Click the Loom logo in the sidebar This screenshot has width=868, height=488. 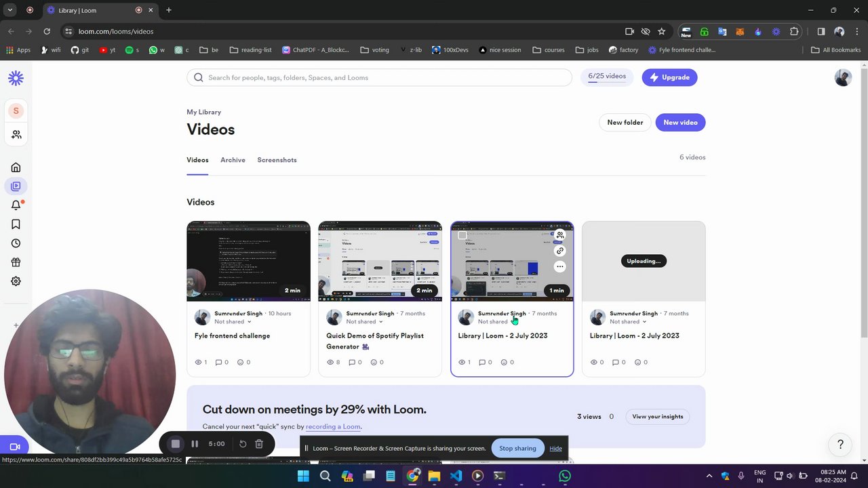tap(16, 78)
